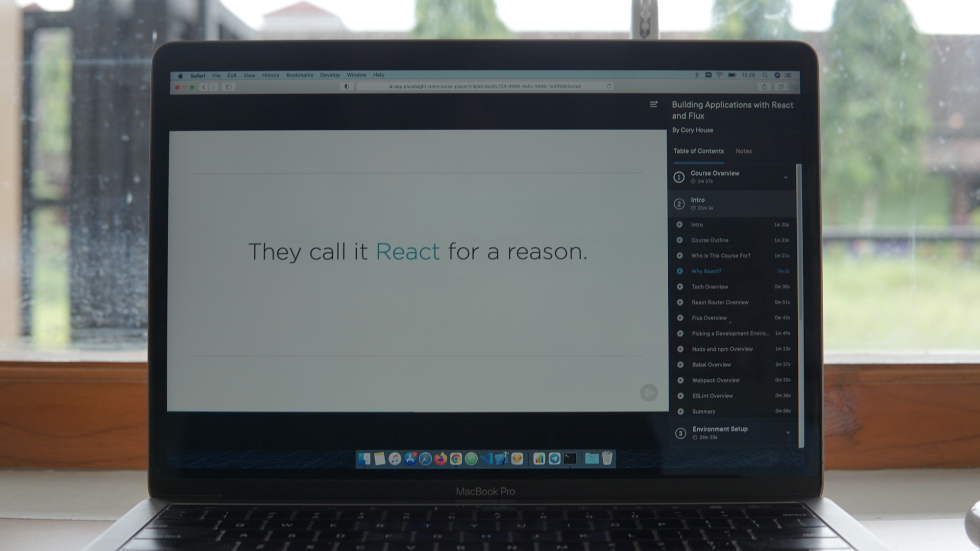Screen dimensions: 980x551
Task: Expand the Course Overview module chevron
Action: pos(785,177)
